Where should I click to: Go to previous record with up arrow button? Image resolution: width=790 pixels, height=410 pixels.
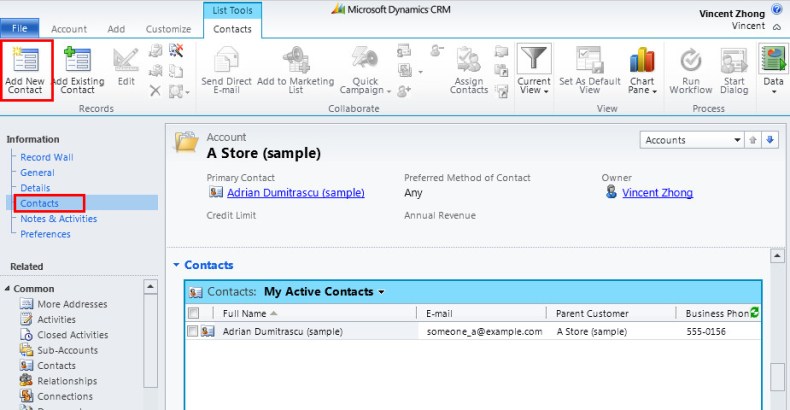coord(753,140)
